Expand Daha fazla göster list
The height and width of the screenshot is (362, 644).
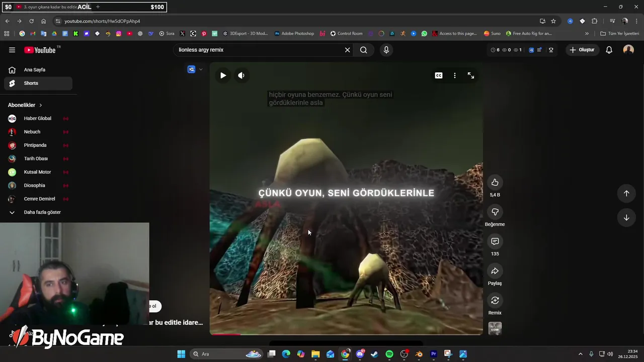(38, 212)
